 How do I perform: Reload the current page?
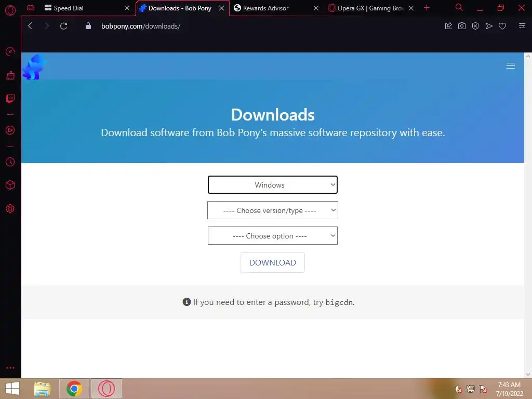tap(63, 26)
